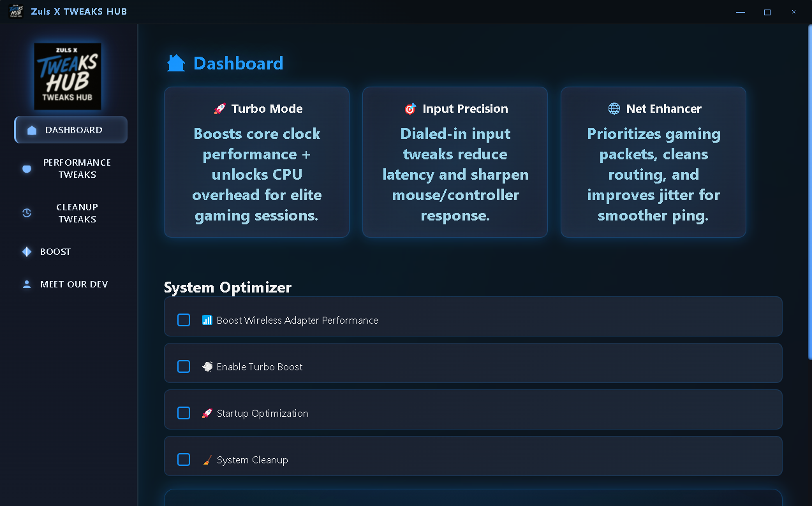Click the rocket icon next to Startup Optimization
This screenshot has height=506, width=812.
[x=207, y=413]
